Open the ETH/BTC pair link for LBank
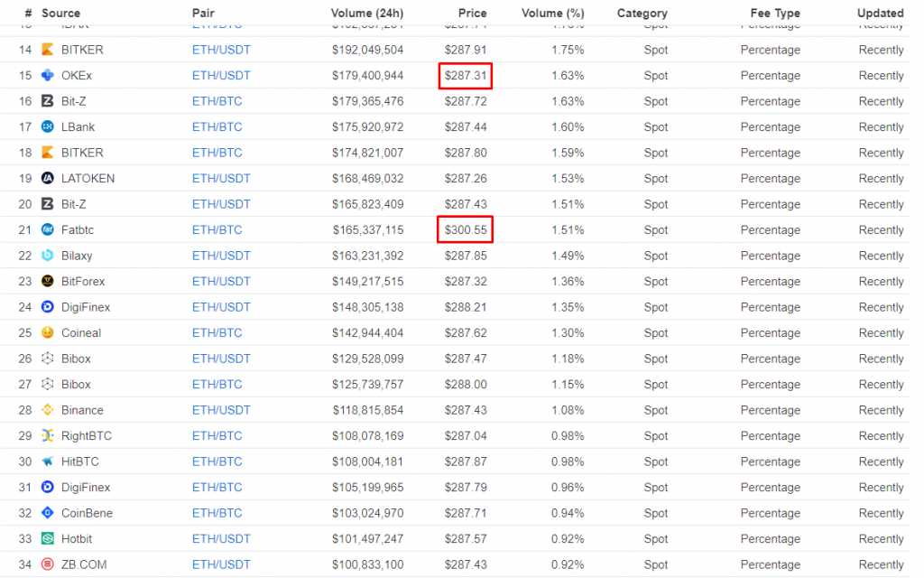The width and height of the screenshot is (924, 578). tap(217, 126)
